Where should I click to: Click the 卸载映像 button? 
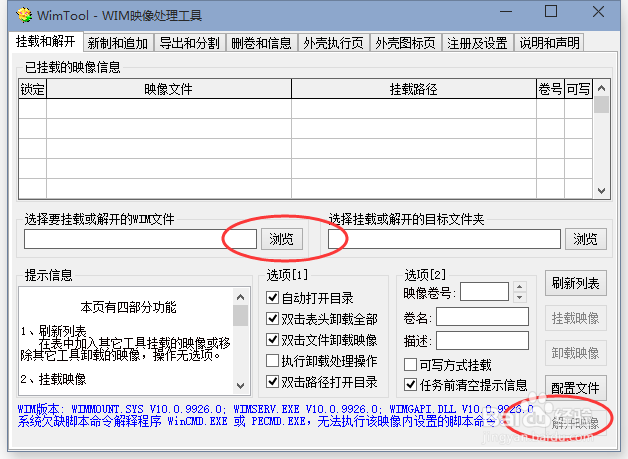pyautogui.click(x=576, y=353)
